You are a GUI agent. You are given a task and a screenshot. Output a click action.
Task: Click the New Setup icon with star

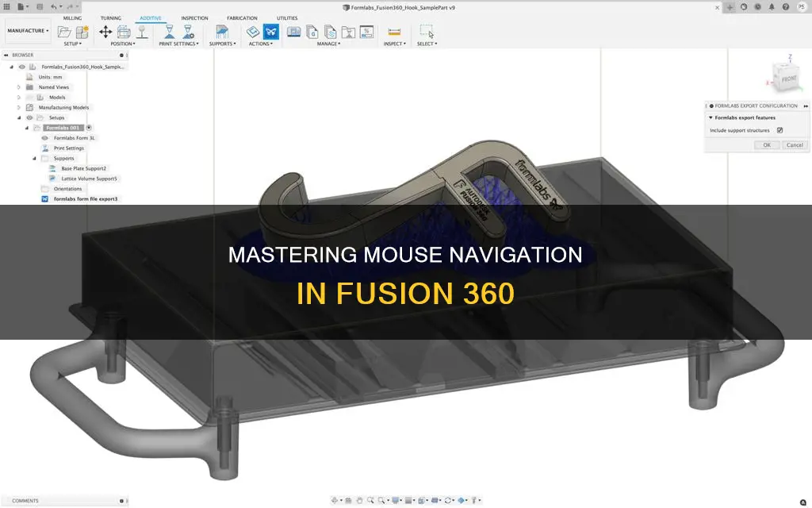(x=82, y=32)
